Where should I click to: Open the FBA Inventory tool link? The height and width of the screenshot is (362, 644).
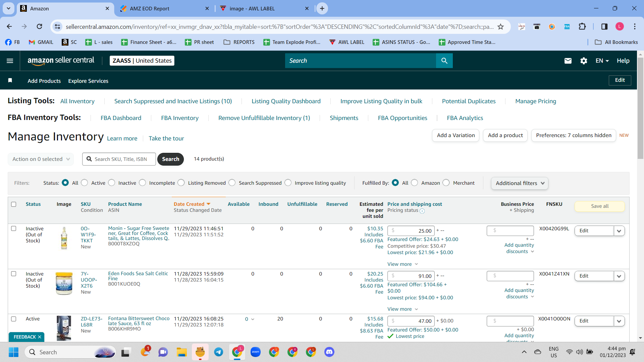click(180, 118)
